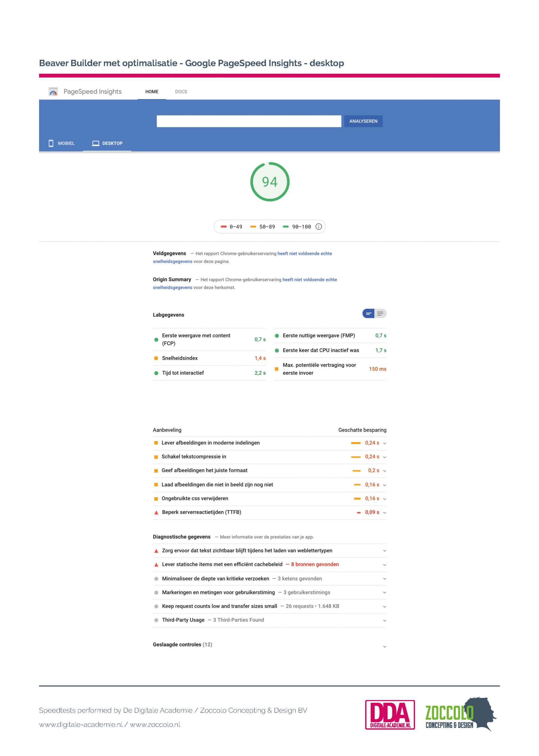
Task: Expand Ongebruikte css verwijderen chevron
Action: [385, 499]
